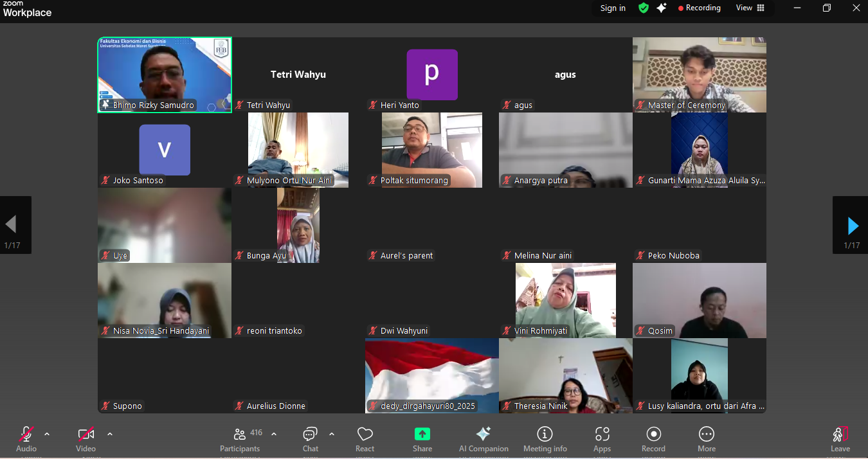Select Bhimo Rizky Samudro's video tile
Screen dimensions: 868x459
165,75
